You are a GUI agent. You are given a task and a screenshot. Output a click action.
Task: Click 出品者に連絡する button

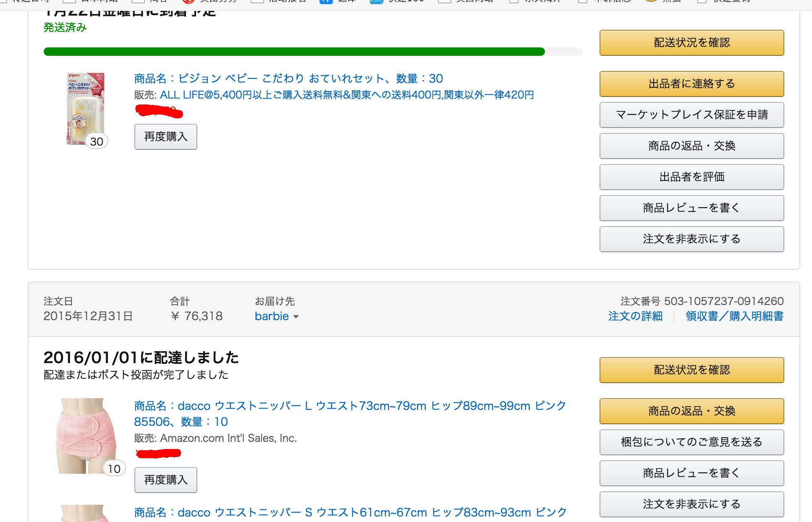tap(692, 84)
